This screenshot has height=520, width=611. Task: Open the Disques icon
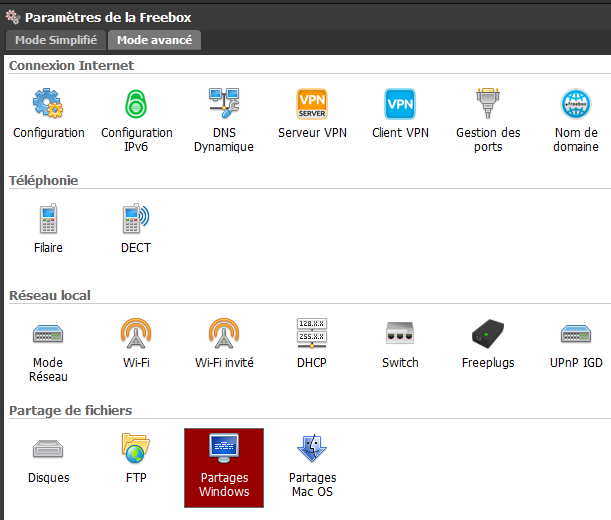click(x=48, y=449)
